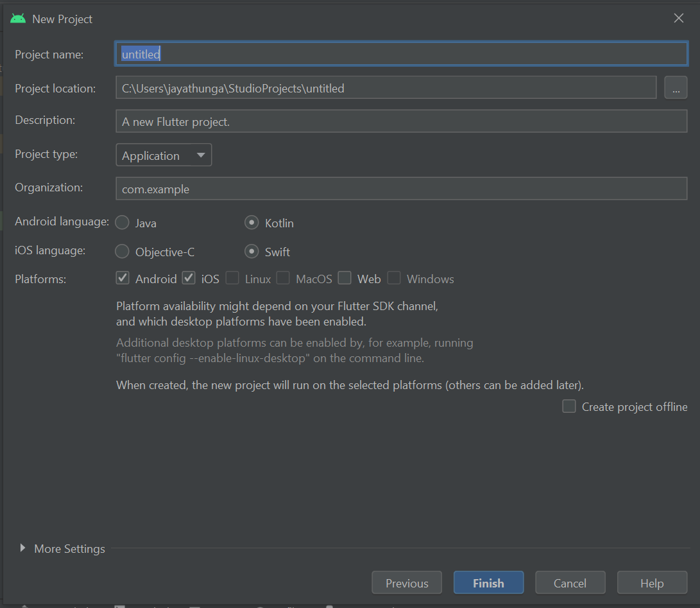The height and width of the screenshot is (608, 700).
Task: Choose Objective-C for iOS language
Action: [x=123, y=252]
